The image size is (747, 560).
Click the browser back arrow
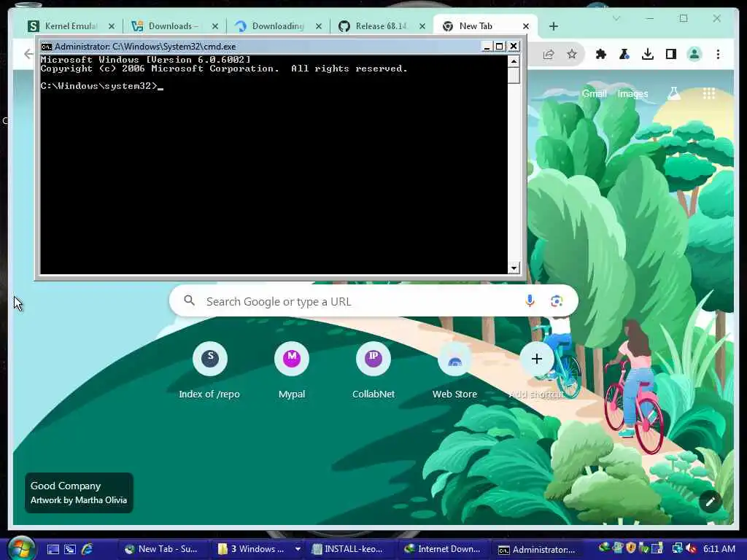pyautogui.click(x=28, y=54)
